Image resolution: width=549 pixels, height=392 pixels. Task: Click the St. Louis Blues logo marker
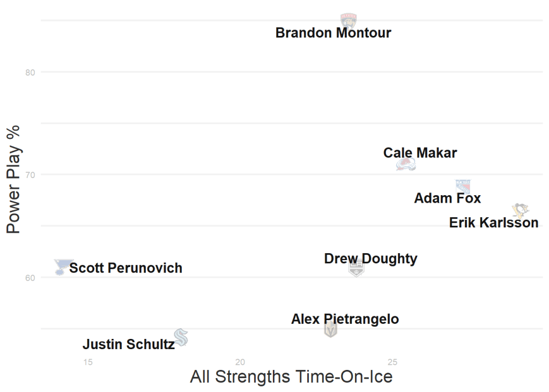63,266
